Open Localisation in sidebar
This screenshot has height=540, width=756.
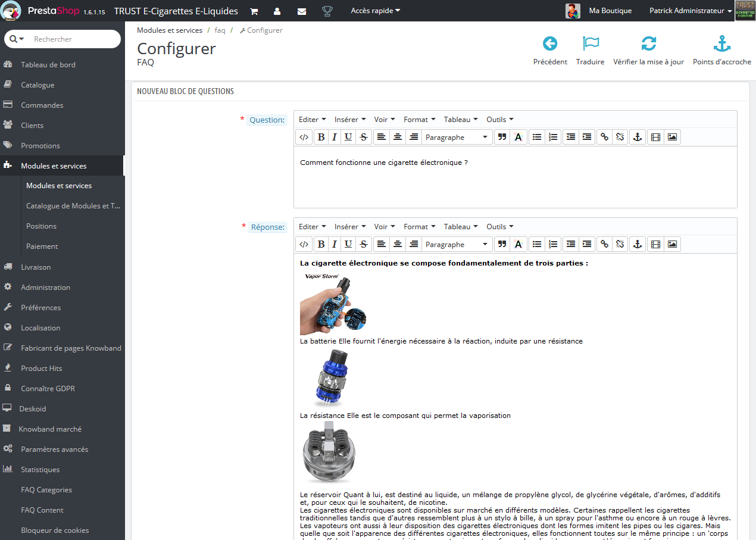coord(40,328)
